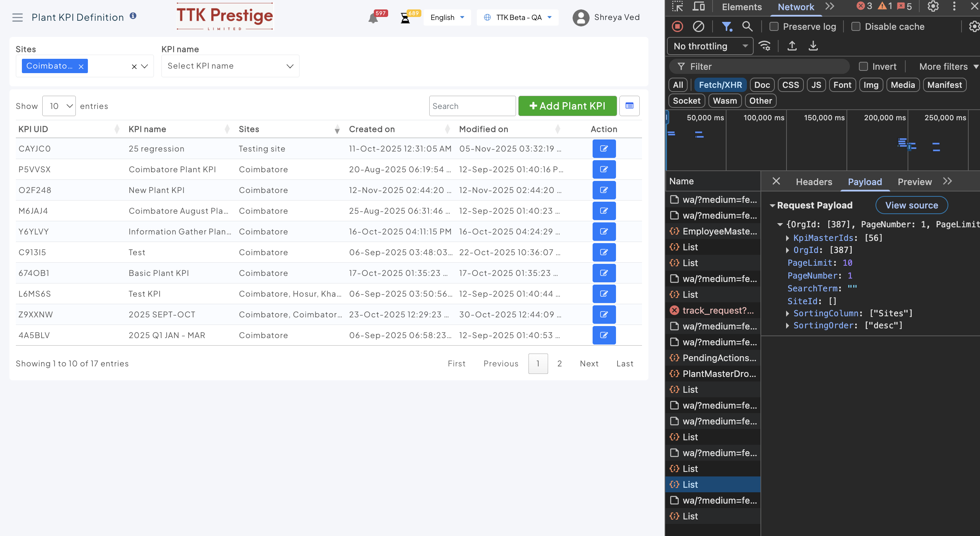Switch to the Preview tab
980x536 pixels.
click(915, 182)
